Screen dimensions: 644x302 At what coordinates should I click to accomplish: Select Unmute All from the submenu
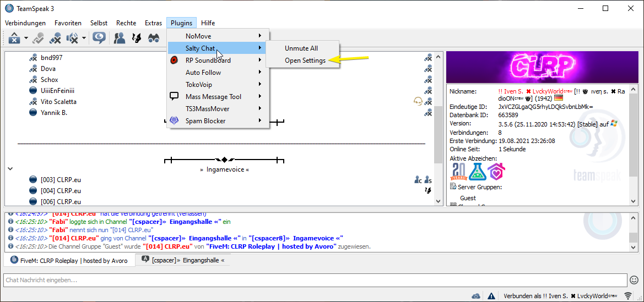pos(301,48)
